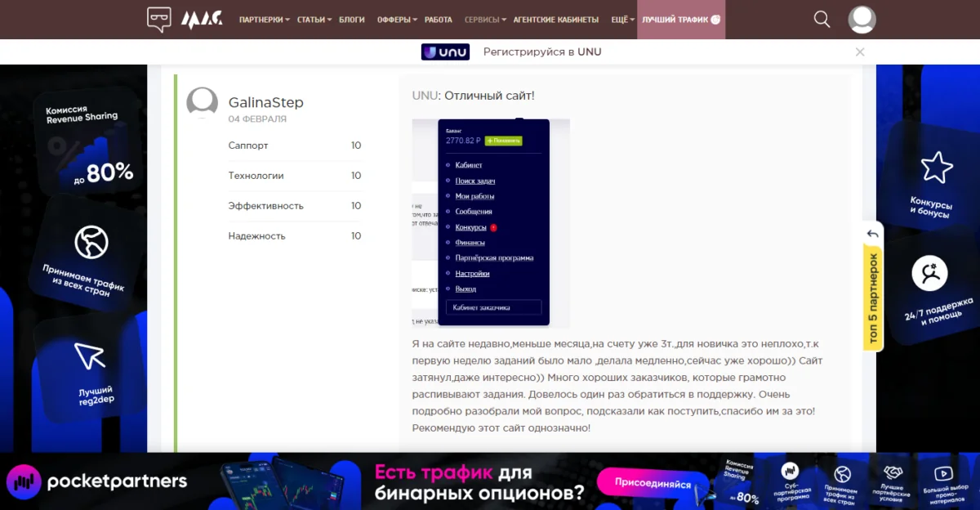Expand the ЕЩЁ dropdown menu
Screen dimensions: 980x510
coord(621,20)
